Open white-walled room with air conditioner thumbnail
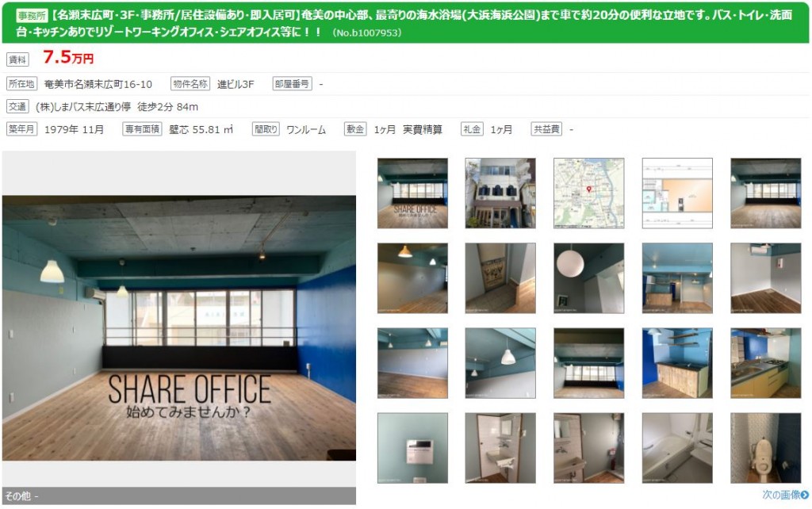 (765, 278)
